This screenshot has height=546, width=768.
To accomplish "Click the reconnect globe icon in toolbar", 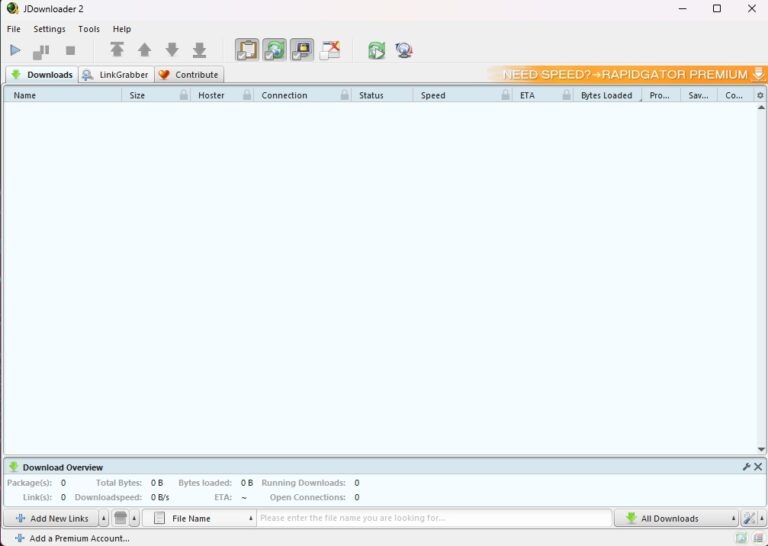I will tap(404, 50).
